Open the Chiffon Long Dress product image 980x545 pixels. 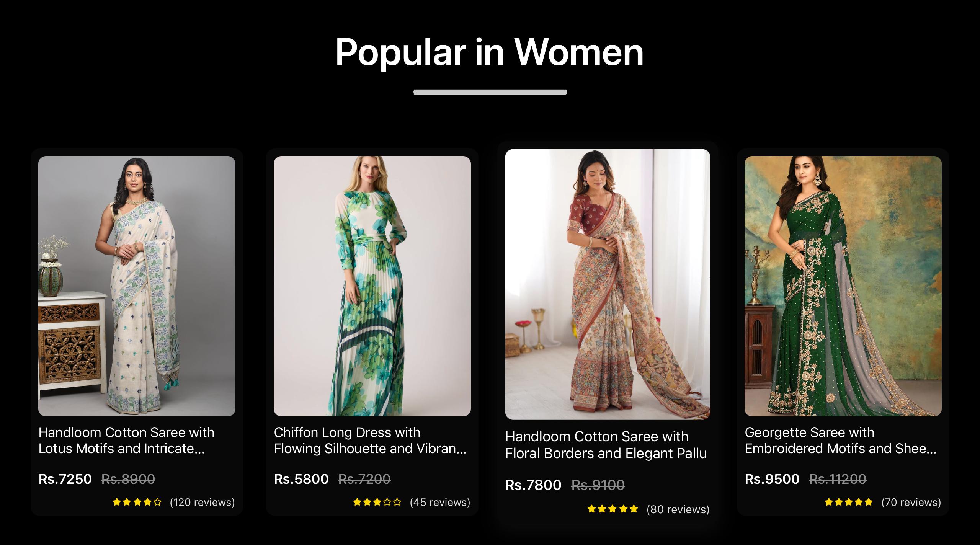pyautogui.click(x=372, y=286)
